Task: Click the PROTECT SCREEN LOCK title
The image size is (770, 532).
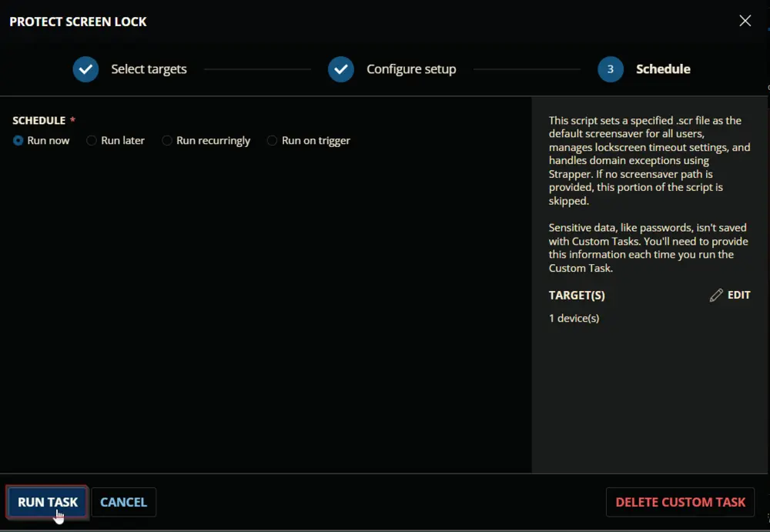Action: pyautogui.click(x=78, y=22)
